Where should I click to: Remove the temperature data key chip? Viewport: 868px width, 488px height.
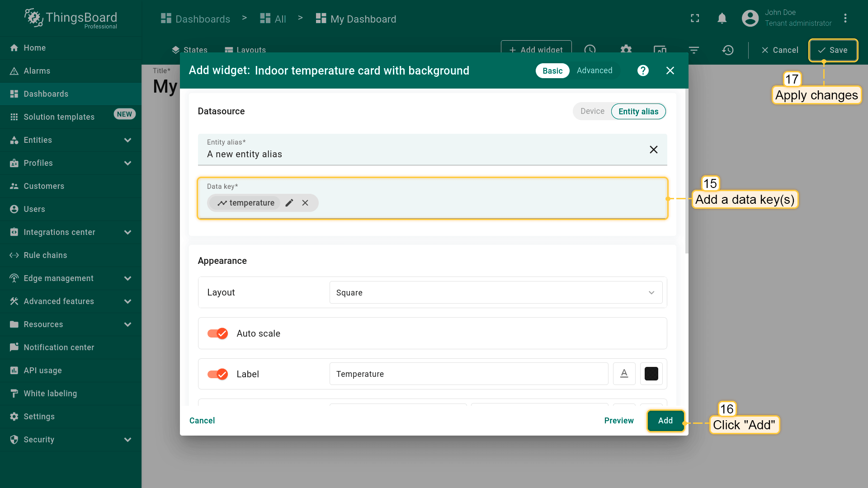coord(305,203)
